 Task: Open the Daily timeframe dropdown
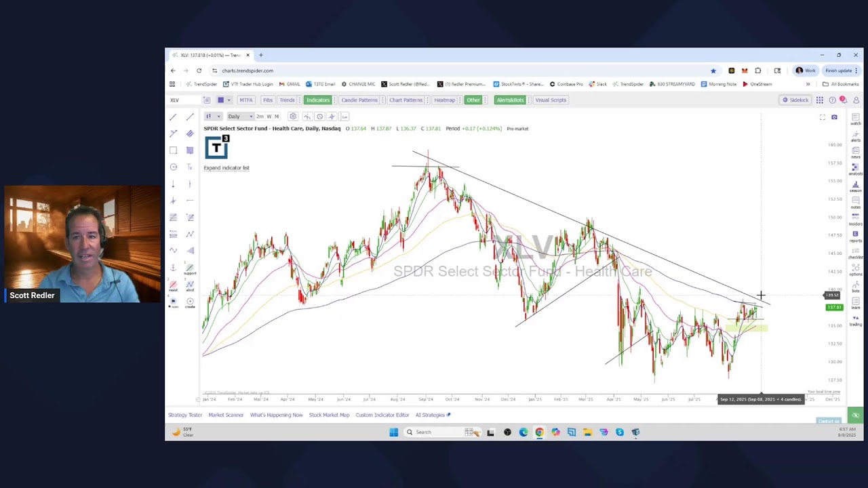tap(240, 117)
